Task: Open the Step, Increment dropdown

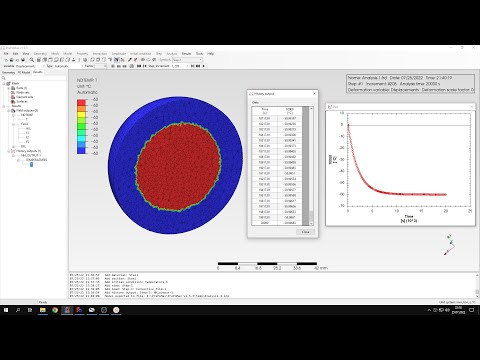Action: (180, 66)
